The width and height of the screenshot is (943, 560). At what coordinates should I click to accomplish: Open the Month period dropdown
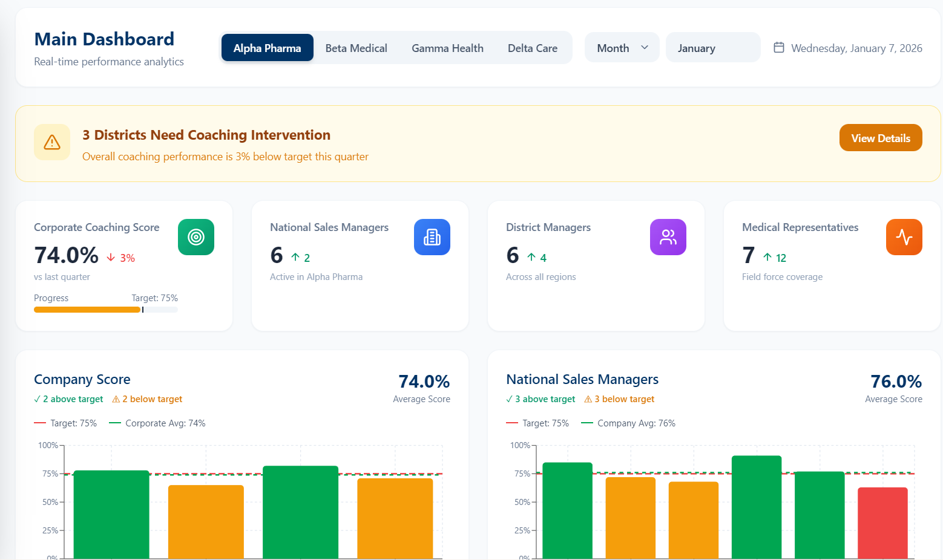(622, 48)
